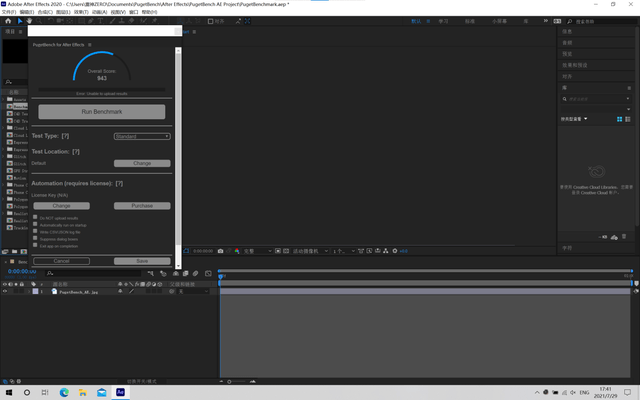Select the Eraser tool
Screen dimensions: 640x400
pos(131,21)
